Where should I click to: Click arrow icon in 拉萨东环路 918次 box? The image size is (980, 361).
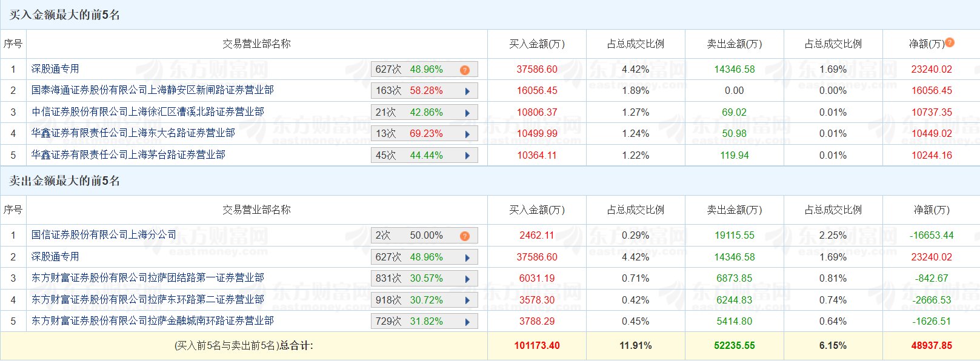coord(467,300)
